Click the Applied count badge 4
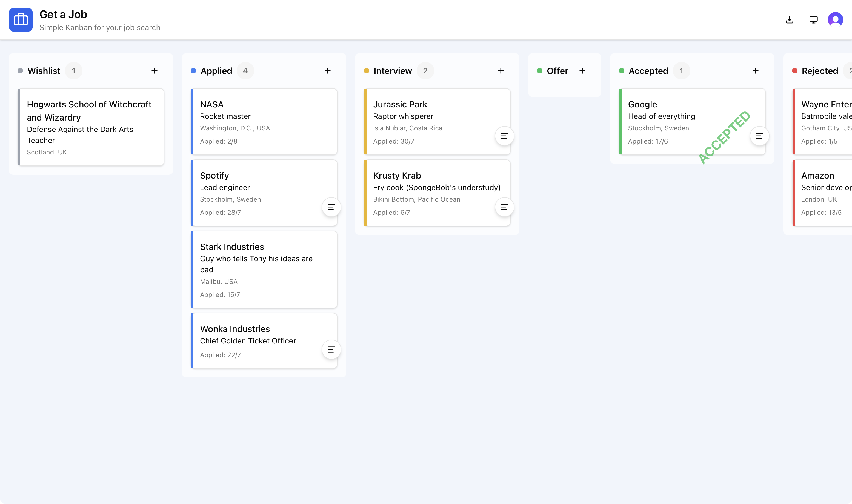Screen dimensions: 852x504 coord(245,71)
